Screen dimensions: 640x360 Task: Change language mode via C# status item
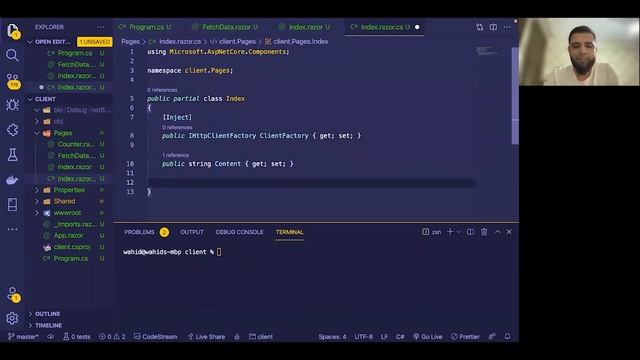click(x=400, y=336)
